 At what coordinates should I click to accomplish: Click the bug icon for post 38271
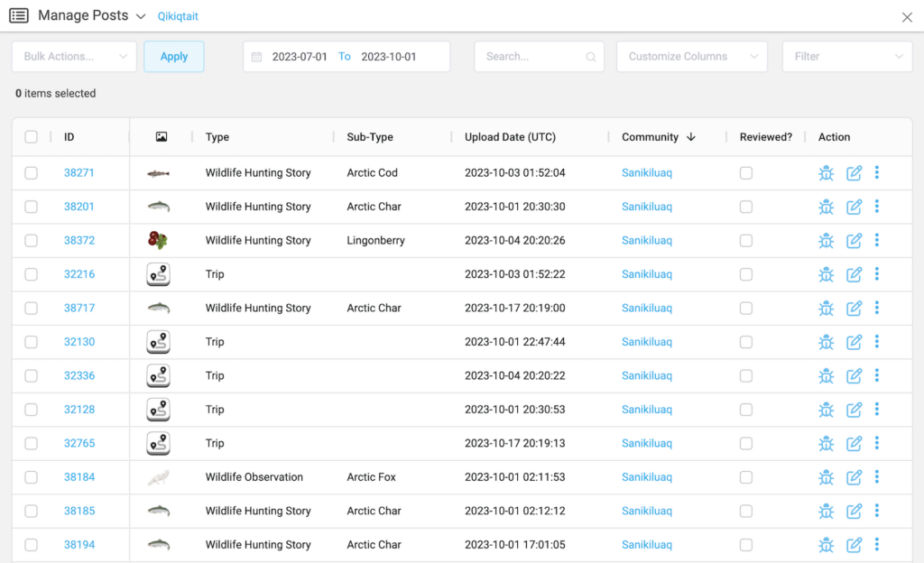(826, 173)
